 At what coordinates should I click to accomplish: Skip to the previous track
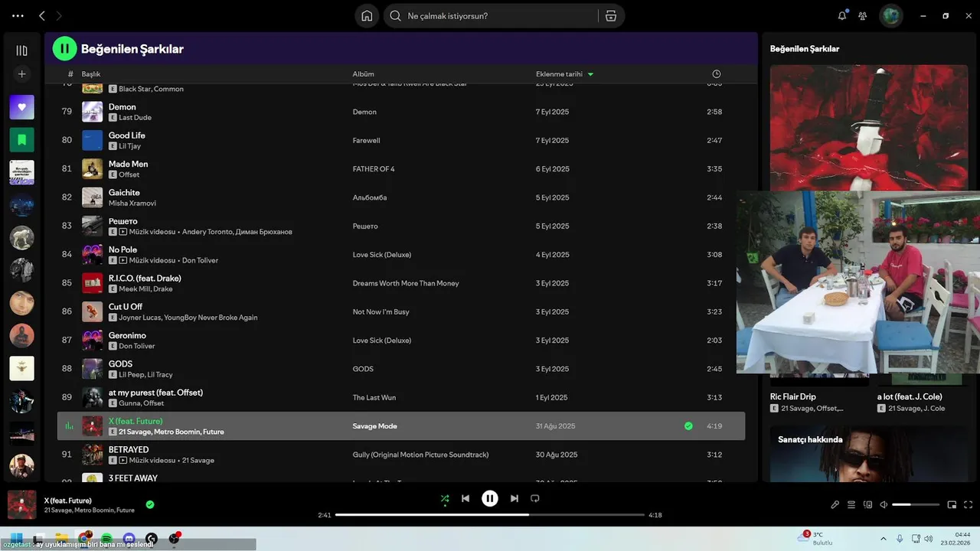[465, 498]
